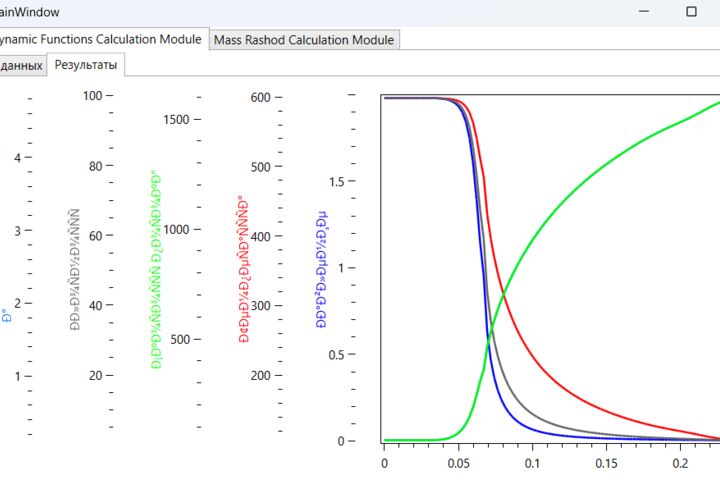Screen dimensions: 720x480
Task: Click the 1000 label on the green axis
Action: [x=176, y=229]
